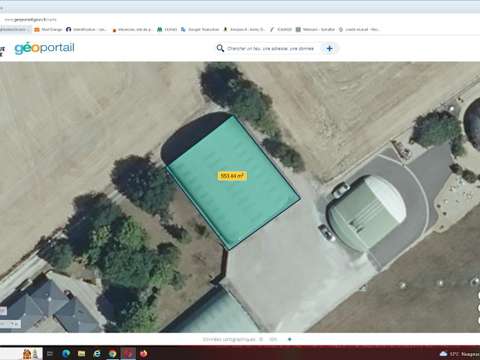Viewport: 480px width, 360px height.
Task: Launch Firefox from the taskbar
Action: [144, 354]
